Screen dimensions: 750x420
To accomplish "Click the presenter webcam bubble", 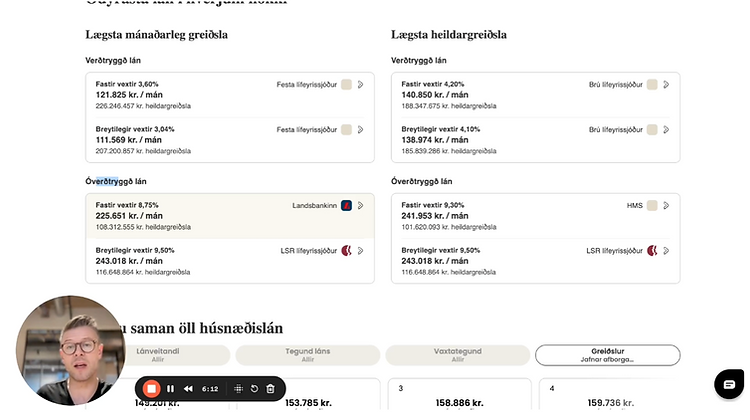I will click(x=71, y=350).
